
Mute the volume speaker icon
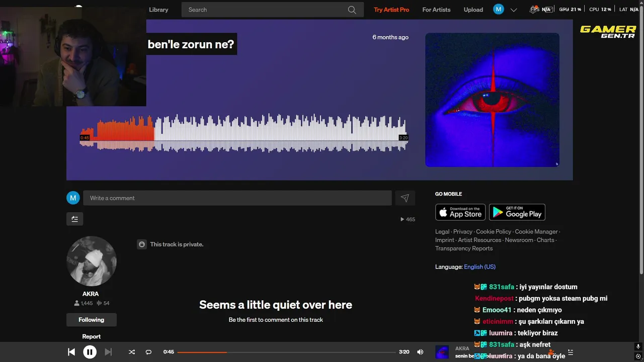pos(420,352)
